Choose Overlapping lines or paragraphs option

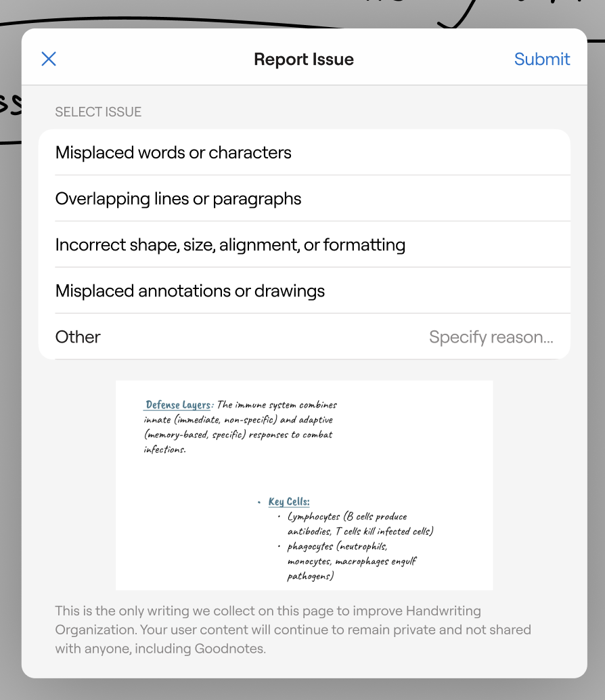click(305, 198)
